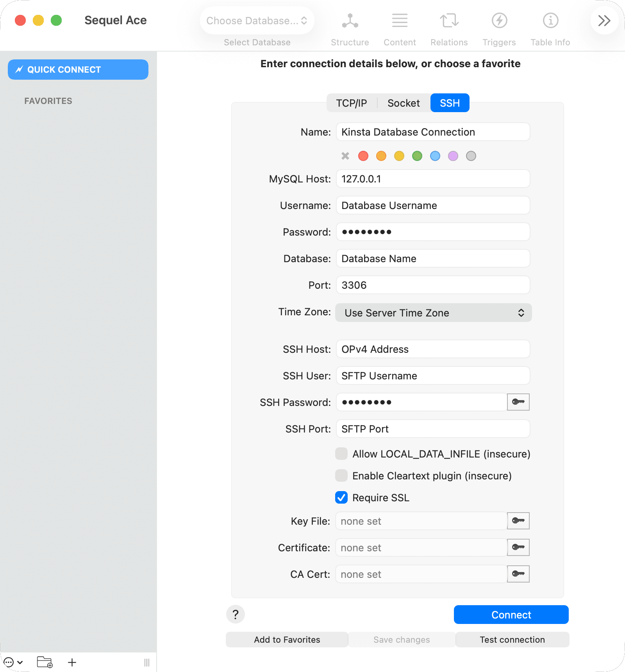The height and width of the screenshot is (672, 625).
Task: Click the key icon beside Key File
Action: pyautogui.click(x=518, y=521)
